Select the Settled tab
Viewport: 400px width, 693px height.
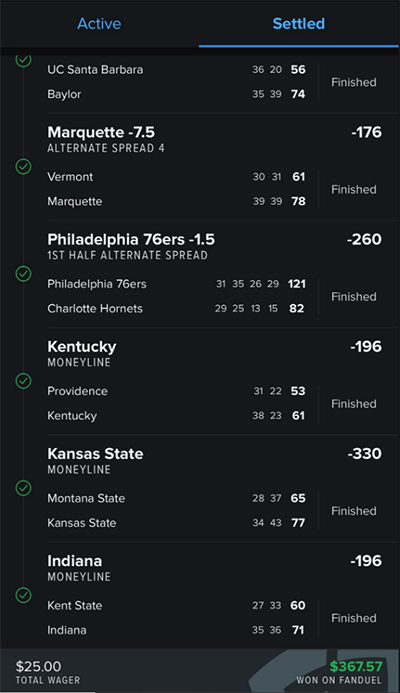[299, 23]
